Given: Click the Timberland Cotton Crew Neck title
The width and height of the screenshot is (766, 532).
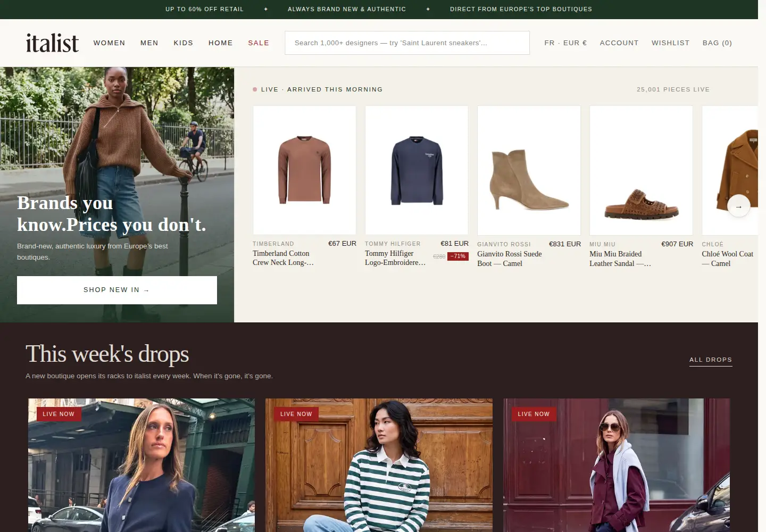Looking at the screenshot, I should pyautogui.click(x=284, y=258).
